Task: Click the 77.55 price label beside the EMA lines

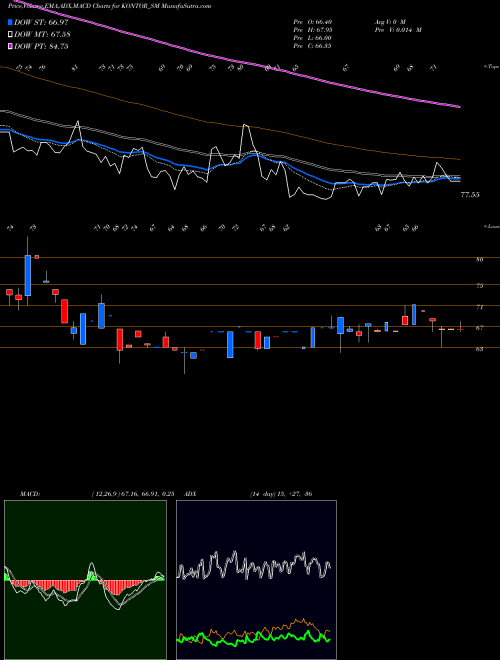Action: (470, 195)
